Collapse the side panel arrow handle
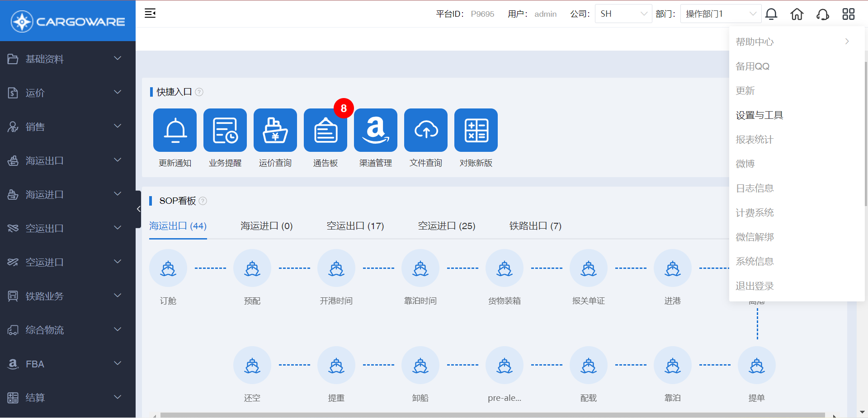This screenshot has height=418, width=868. pyautogui.click(x=138, y=209)
